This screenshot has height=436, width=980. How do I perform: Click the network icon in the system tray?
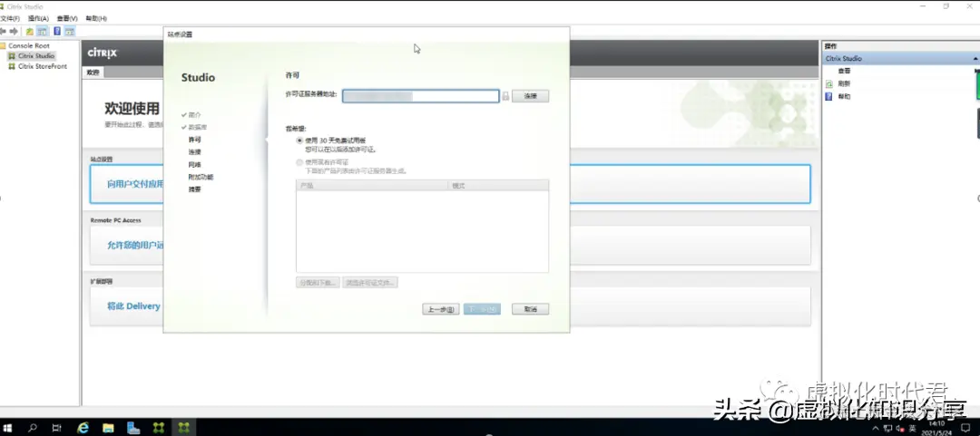coord(888,429)
